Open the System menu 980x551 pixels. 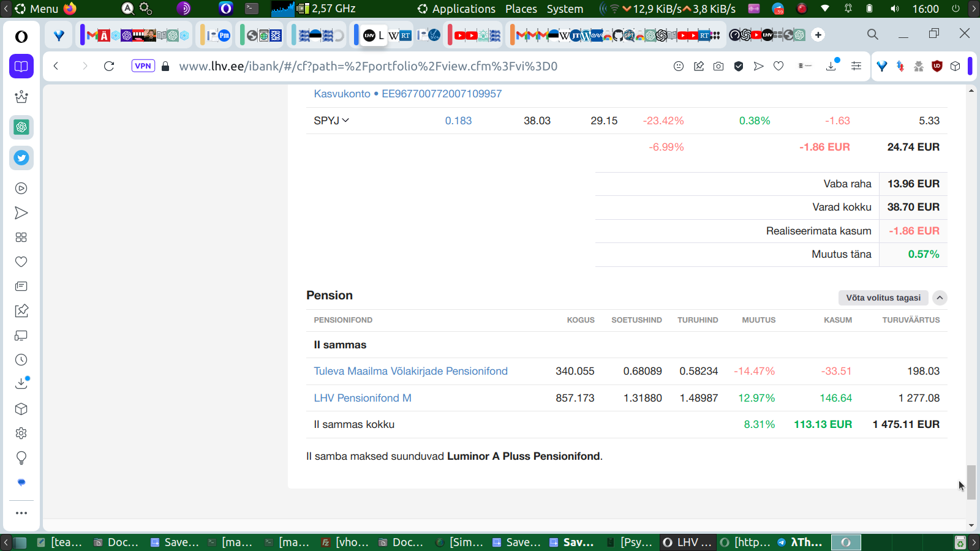pyautogui.click(x=565, y=9)
